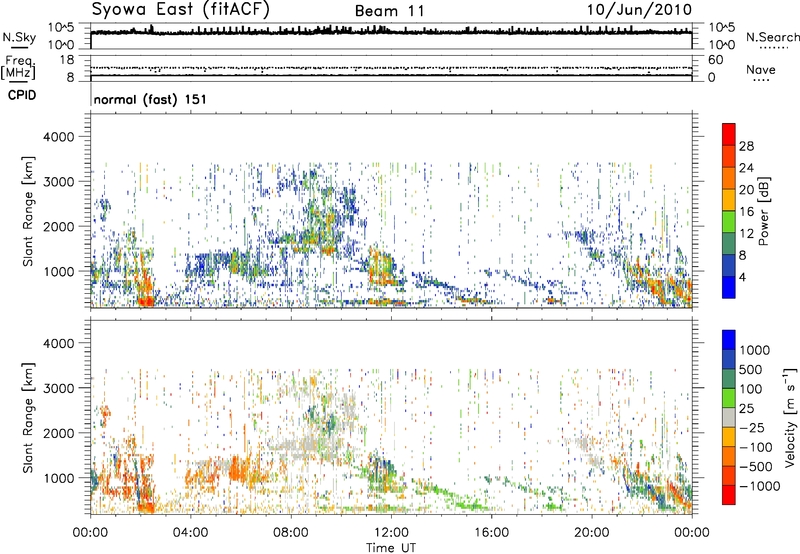
Task: Click the 'Power [dB]' colorbar label
Action: coord(763,211)
